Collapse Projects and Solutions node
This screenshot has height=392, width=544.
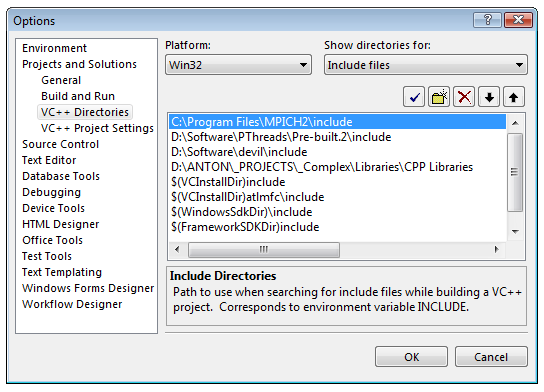click(79, 64)
